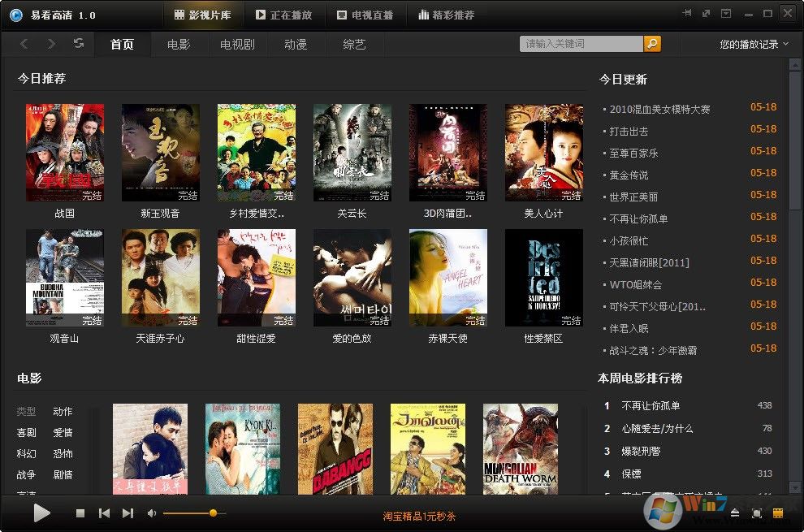This screenshot has height=532, width=804.
Task: Filter movies by 剧情 genre
Action: point(63,475)
